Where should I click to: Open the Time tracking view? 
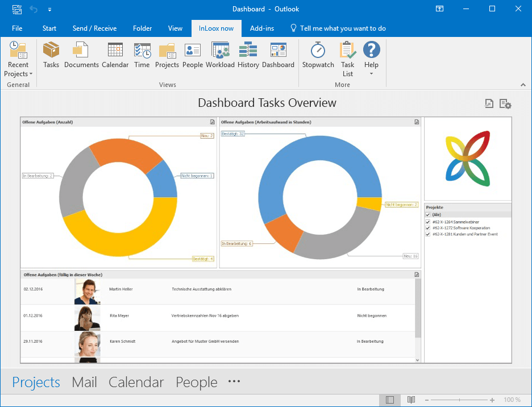pos(142,55)
